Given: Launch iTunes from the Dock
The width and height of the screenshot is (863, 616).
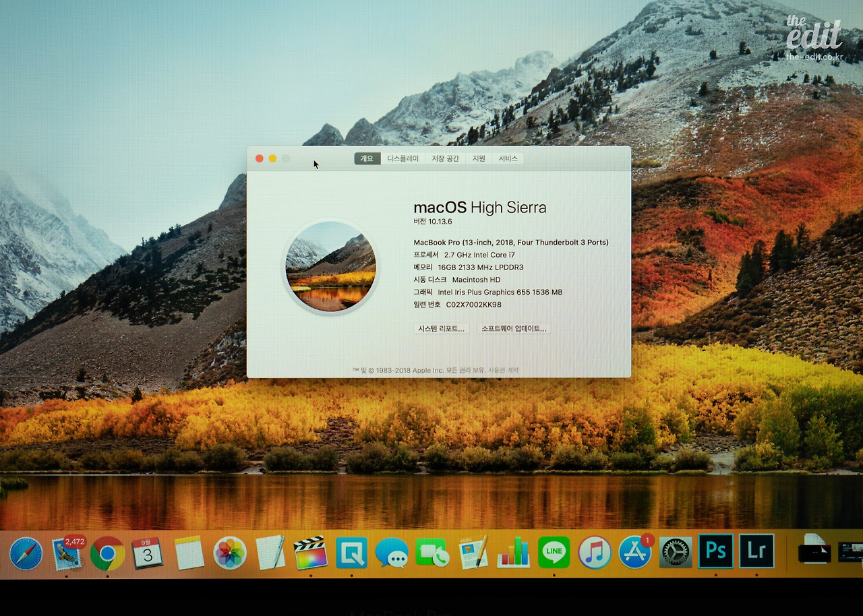Looking at the screenshot, I should [595, 553].
